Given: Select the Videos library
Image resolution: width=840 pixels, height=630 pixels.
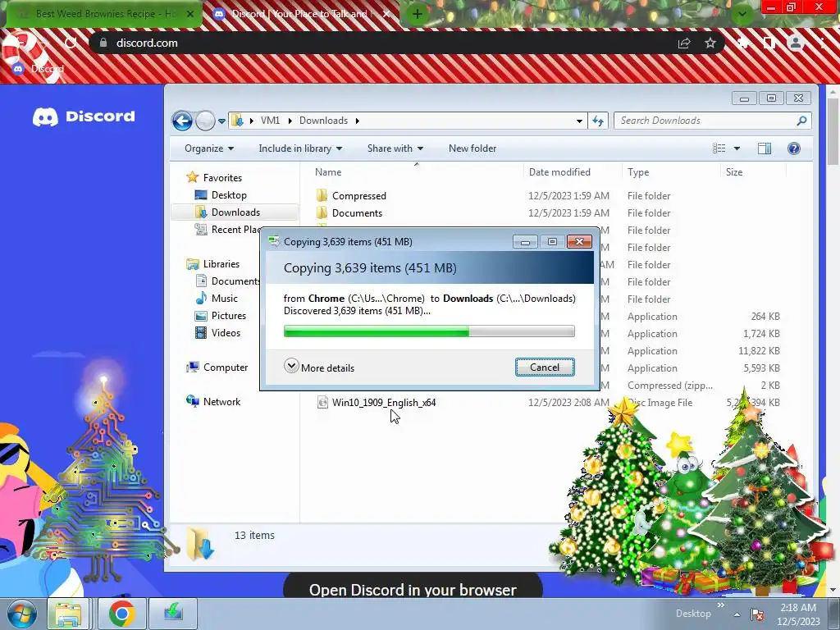Looking at the screenshot, I should pyautogui.click(x=226, y=333).
